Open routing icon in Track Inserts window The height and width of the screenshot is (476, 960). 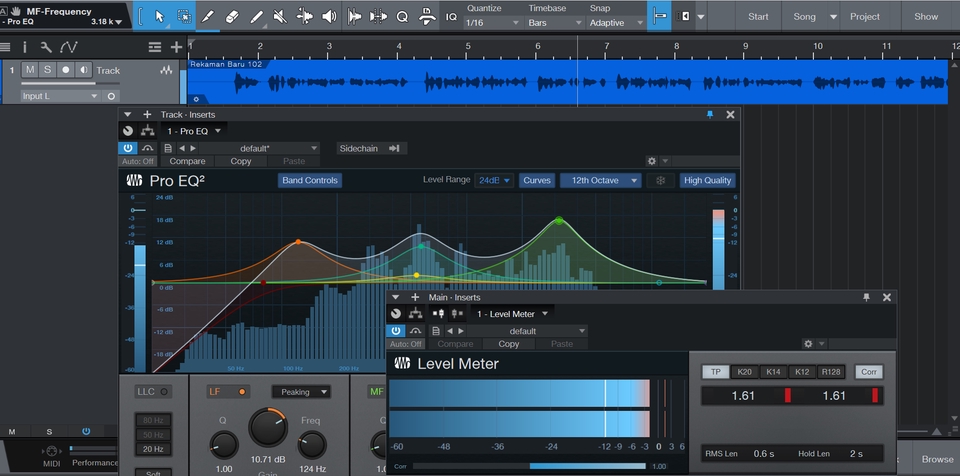[148, 131]
